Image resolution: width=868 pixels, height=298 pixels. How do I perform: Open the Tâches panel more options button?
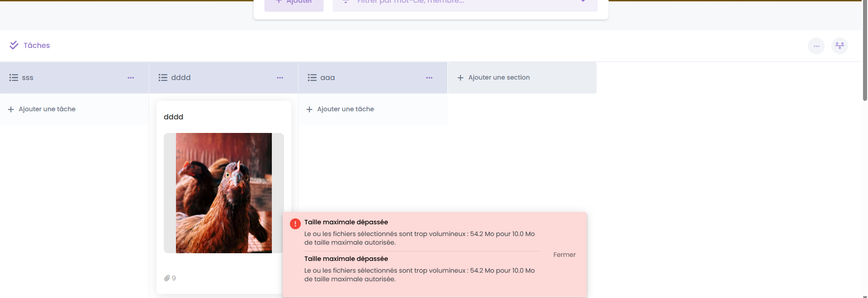(x=816, y=46)
